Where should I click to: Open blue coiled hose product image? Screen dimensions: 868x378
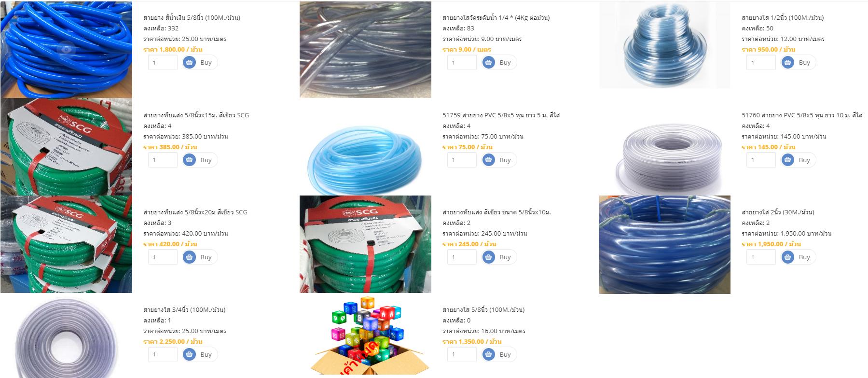pyautogui.click(x=66, y=50)
